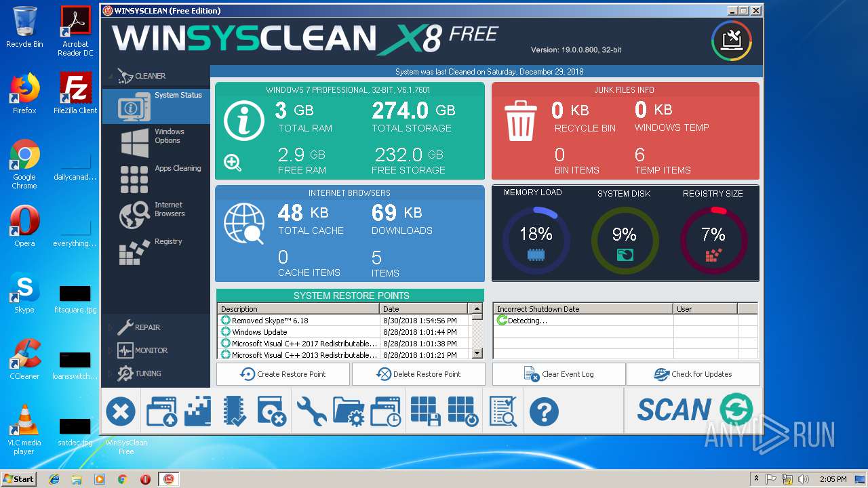868x488 pixels.
Task: Click the memory chip with checkmark icon
Action: point(235,411)
